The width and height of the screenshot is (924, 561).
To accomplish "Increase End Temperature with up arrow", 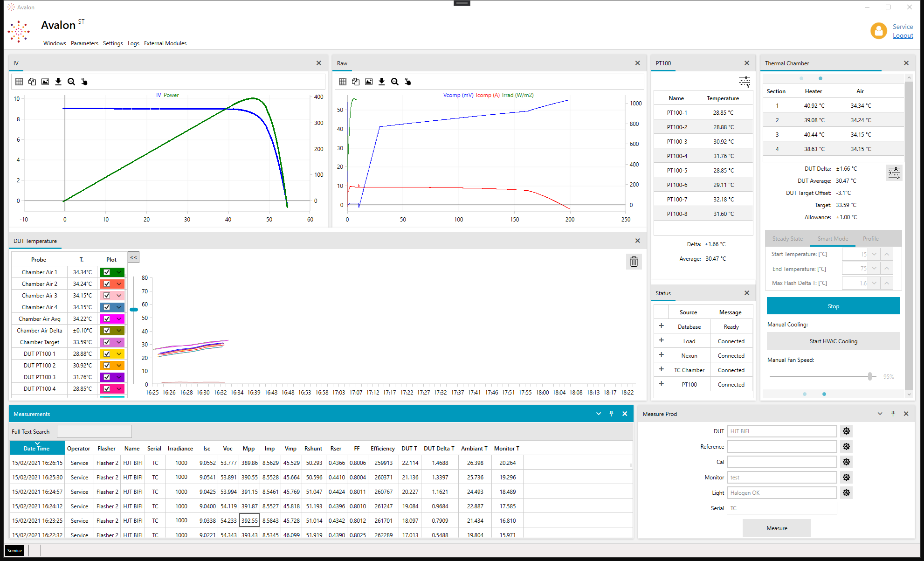I will (887, 269).
